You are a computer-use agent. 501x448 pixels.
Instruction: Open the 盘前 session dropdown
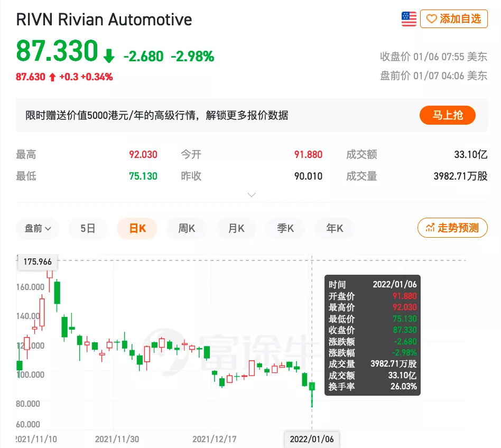[38, 228]
